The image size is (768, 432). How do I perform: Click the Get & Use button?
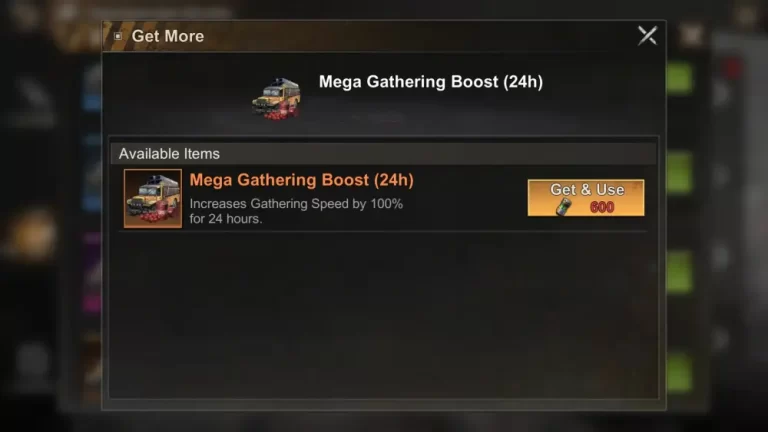tap(586, 197)
